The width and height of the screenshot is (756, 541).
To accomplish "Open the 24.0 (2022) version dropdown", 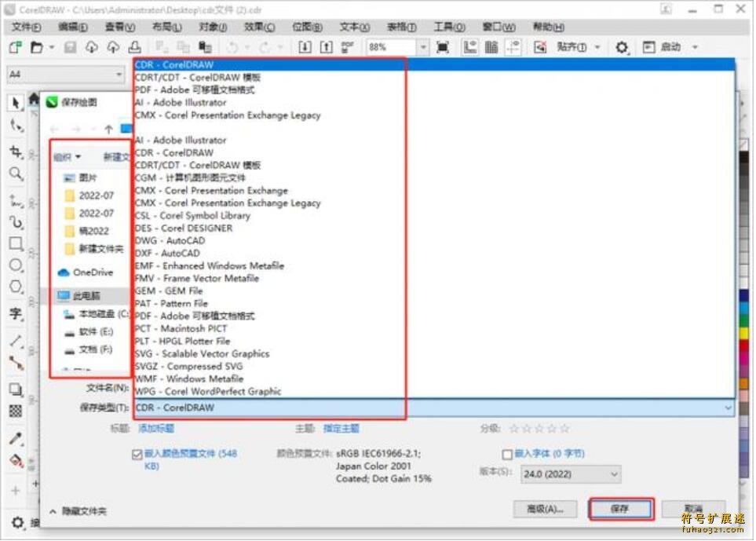I will click(571, 474).
